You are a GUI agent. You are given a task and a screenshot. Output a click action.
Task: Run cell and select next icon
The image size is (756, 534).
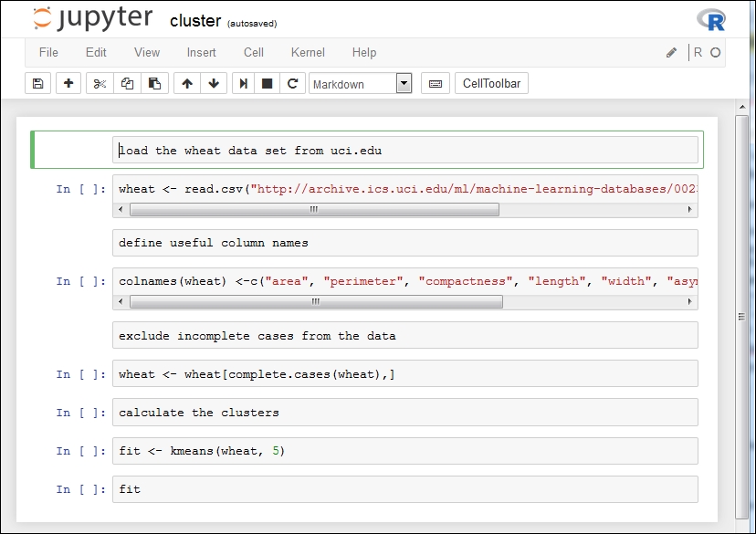(x=244, y=83)
